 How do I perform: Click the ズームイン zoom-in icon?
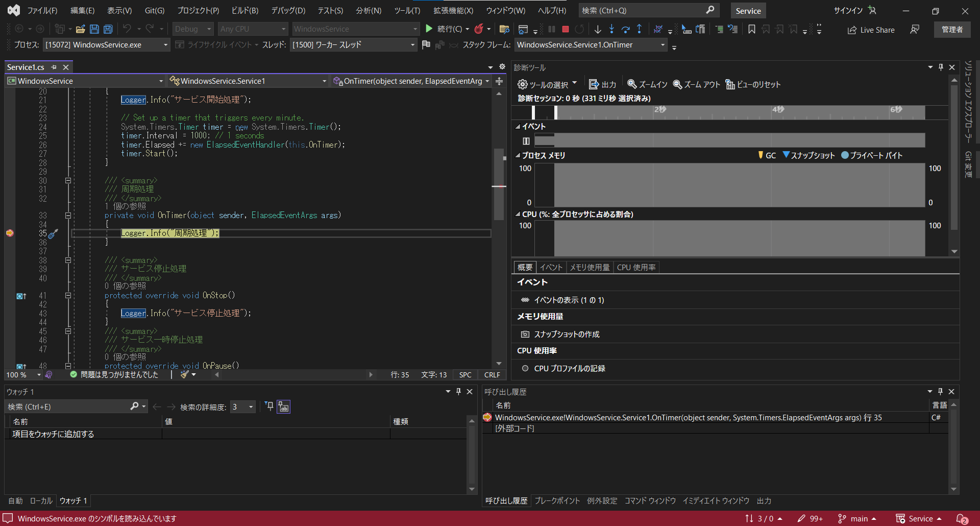tap(632, 84)
